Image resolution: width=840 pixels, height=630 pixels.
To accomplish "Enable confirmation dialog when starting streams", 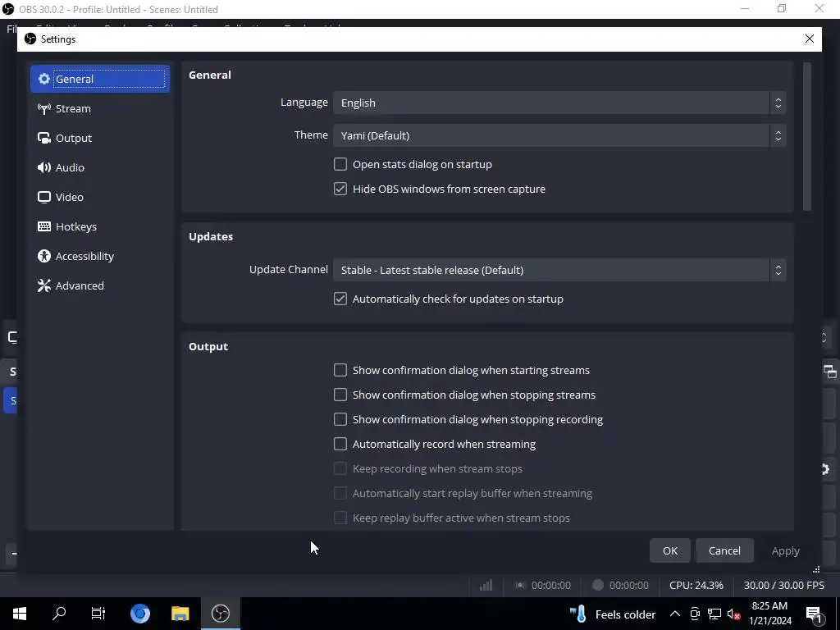I will pos(340,370).
